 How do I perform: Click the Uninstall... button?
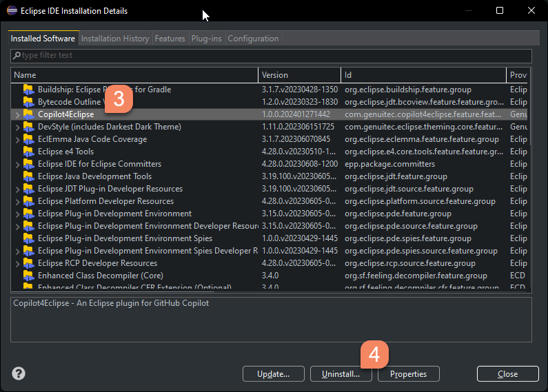pyautogui.click(x=341, y=374)
